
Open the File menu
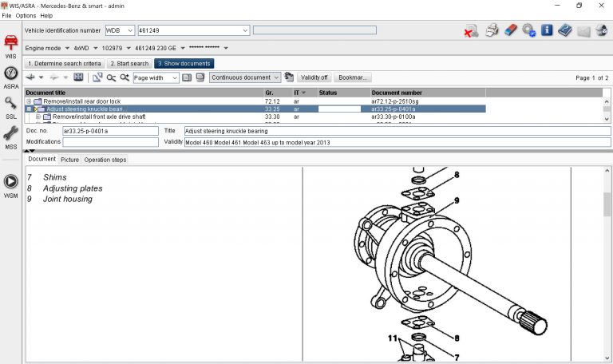(6, 16)
